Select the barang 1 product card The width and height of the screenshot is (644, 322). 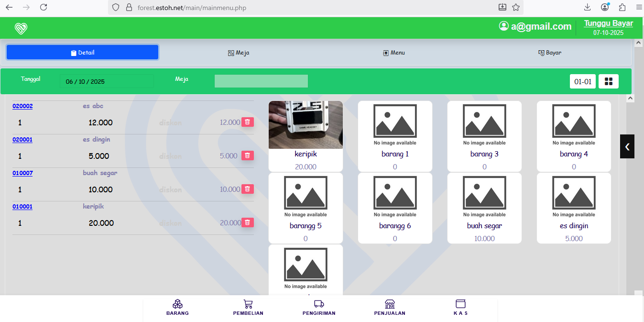click(395, 136)
